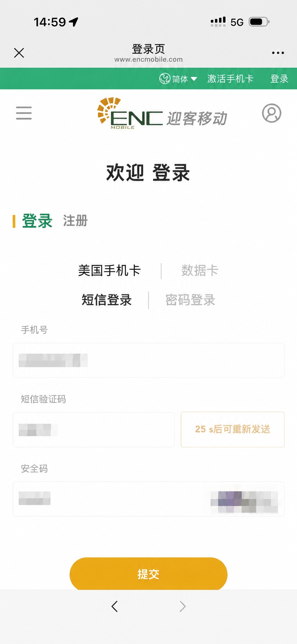This screenshot has height=644, width=297.
Task: Close the in-app browser with X icon
Action: coord(19,53)
